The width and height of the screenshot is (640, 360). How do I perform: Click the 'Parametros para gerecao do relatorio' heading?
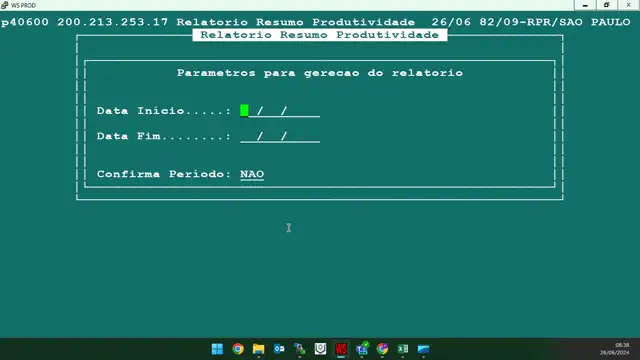pos(320,73)
